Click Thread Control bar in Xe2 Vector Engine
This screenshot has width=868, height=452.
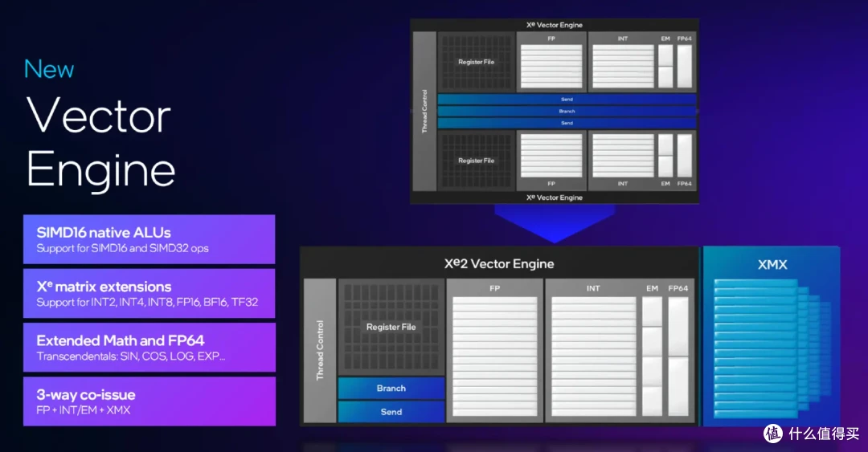coord(320,351)
